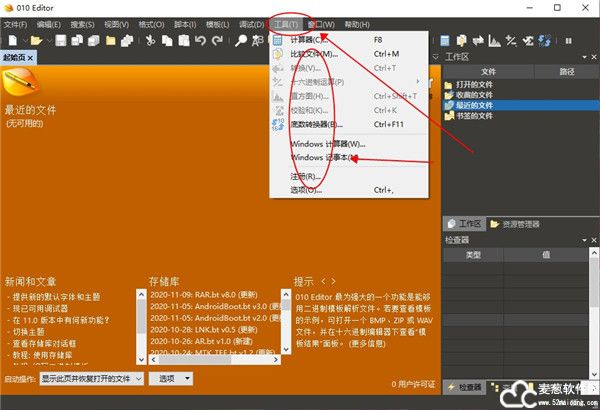Click the Save floppy-disk toolbar icon

pyautogui.click(x=60, y=40)
